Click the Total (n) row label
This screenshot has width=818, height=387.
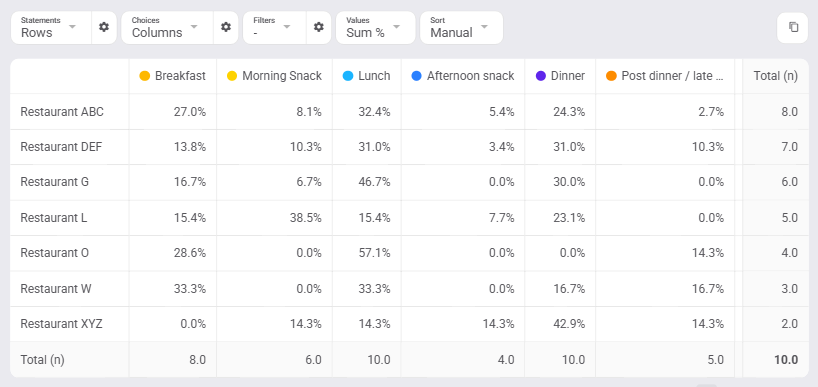[42, 359]
